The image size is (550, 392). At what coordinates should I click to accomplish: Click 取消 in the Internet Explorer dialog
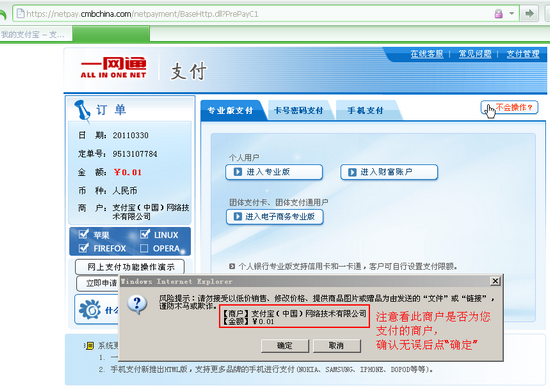click(336, 346)
